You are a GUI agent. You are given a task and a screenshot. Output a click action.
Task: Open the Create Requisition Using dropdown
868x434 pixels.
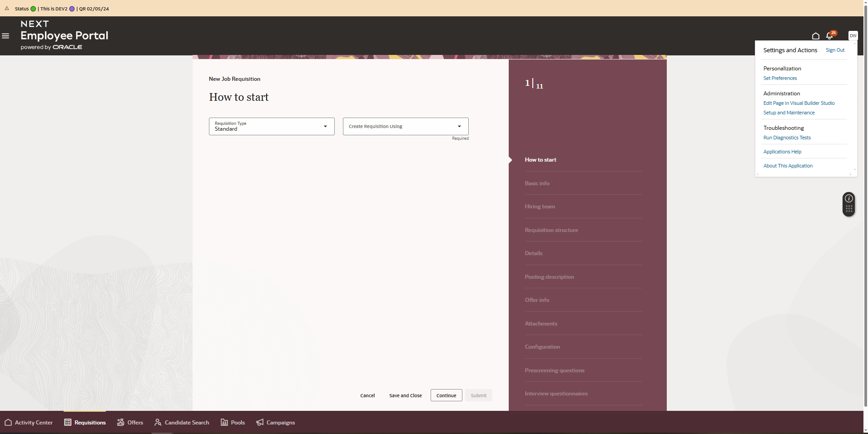(406, 126)
